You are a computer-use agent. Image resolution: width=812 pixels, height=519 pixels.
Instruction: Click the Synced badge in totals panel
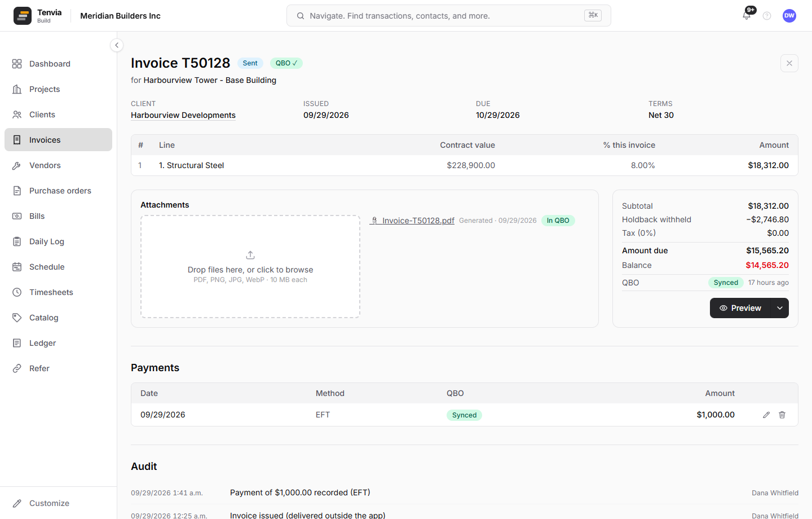tap(726, 283)
